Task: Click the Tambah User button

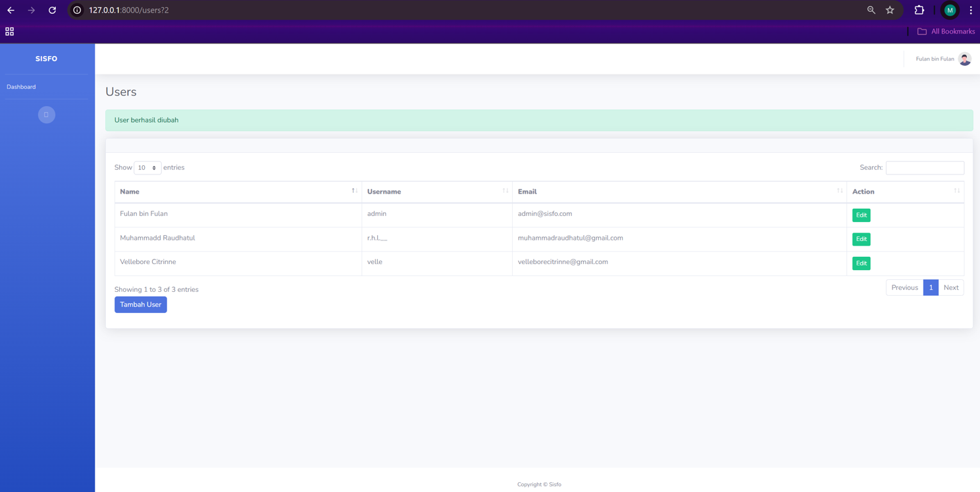Action: click(140, 305)
